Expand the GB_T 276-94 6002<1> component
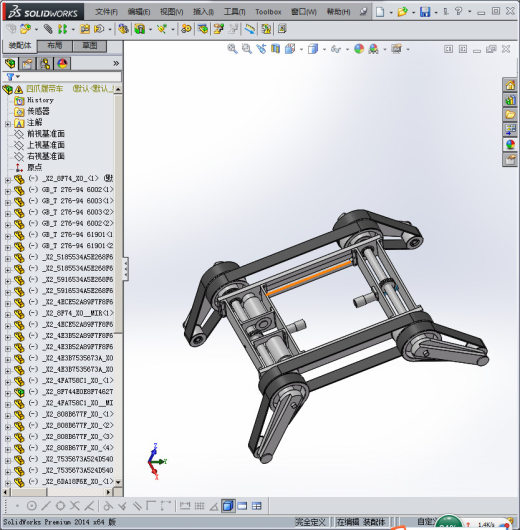 [x=8, y=191]
